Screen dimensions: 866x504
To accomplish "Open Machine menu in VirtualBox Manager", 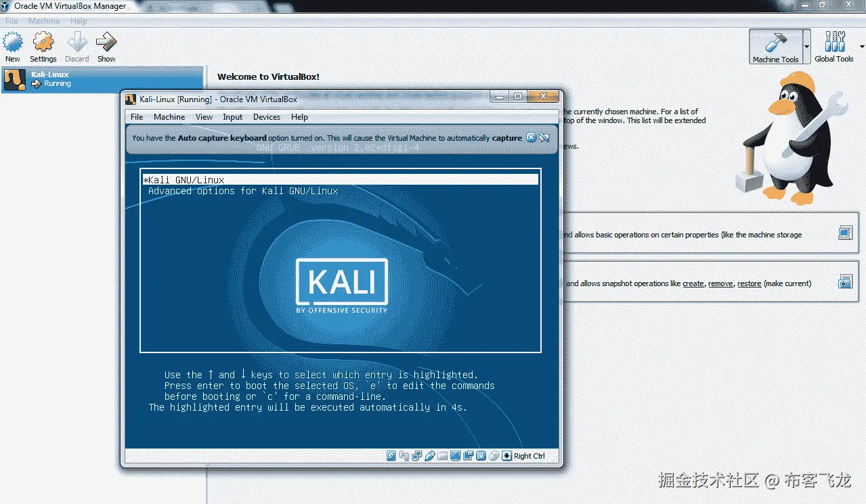I will 44,21.
